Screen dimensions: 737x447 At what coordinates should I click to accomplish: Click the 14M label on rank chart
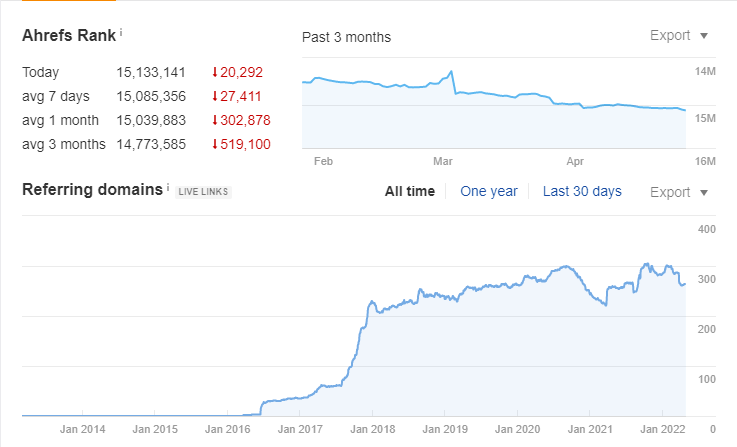click(705, 71)
